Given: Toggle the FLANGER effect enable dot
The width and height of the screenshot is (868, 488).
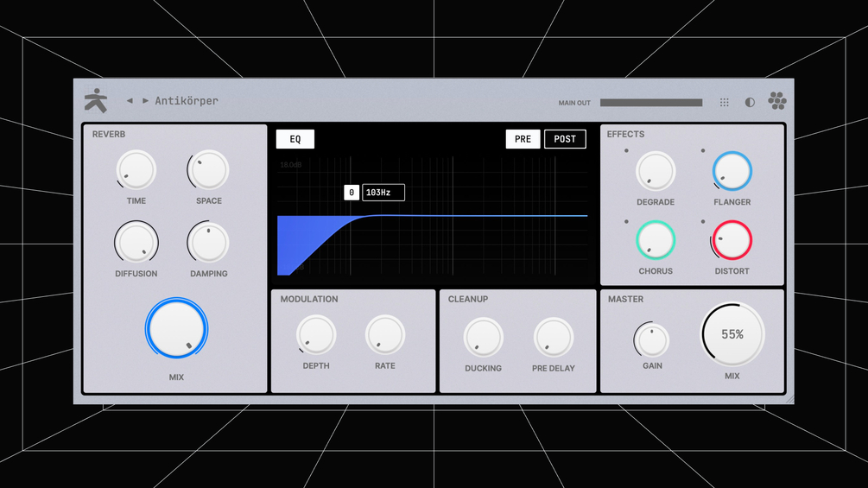Looking at the screenshot, I should [x=703, y=150].
